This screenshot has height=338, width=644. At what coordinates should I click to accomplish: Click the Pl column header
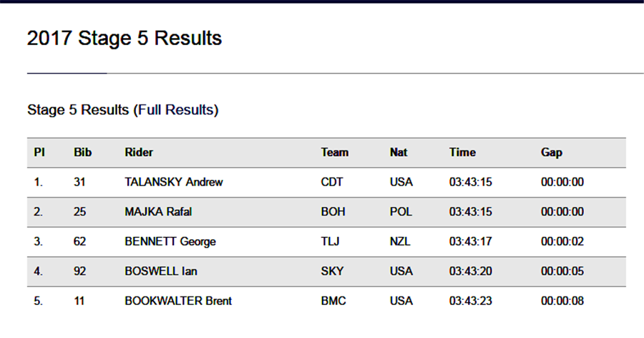click(x=39, y=153)
